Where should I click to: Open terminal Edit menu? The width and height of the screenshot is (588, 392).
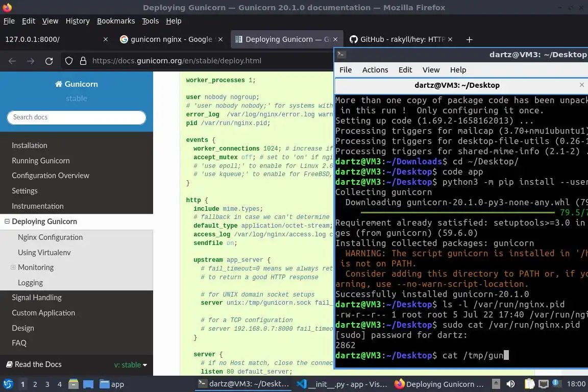[405, 70]
